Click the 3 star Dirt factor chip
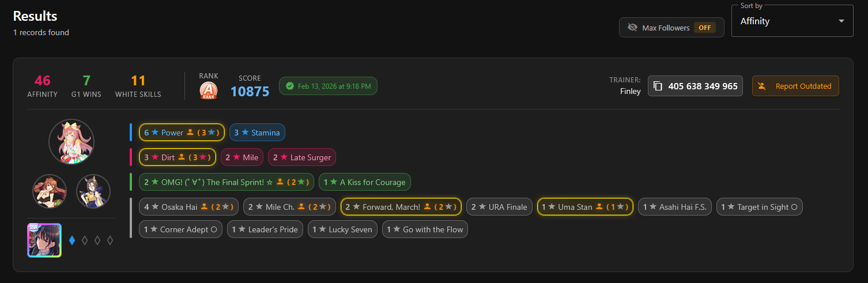This screenshot has width=868, height=283. pyautogui.click(x=178, y=157)
